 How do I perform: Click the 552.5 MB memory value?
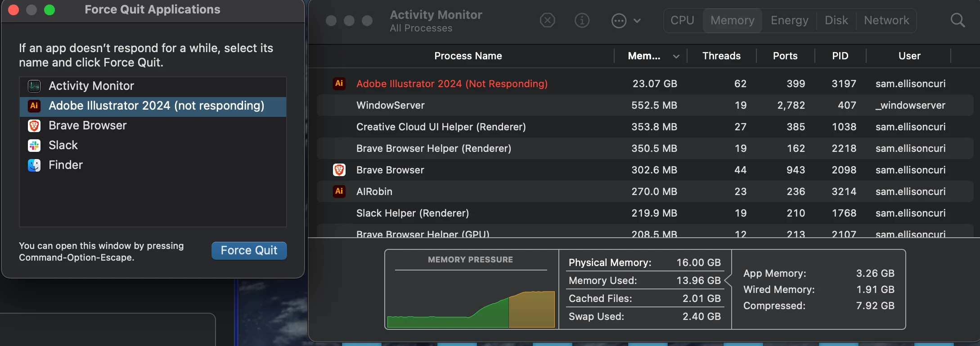click(654, 106)
